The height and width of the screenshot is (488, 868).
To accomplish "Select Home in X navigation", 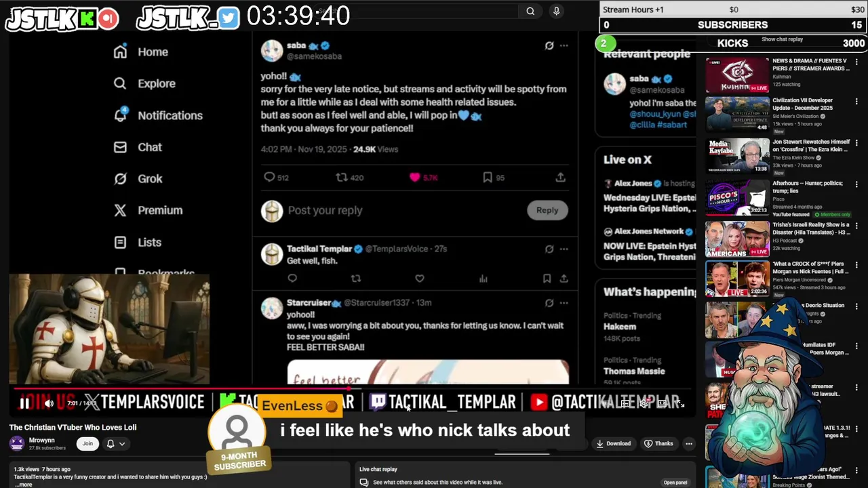I will point(153,52).
